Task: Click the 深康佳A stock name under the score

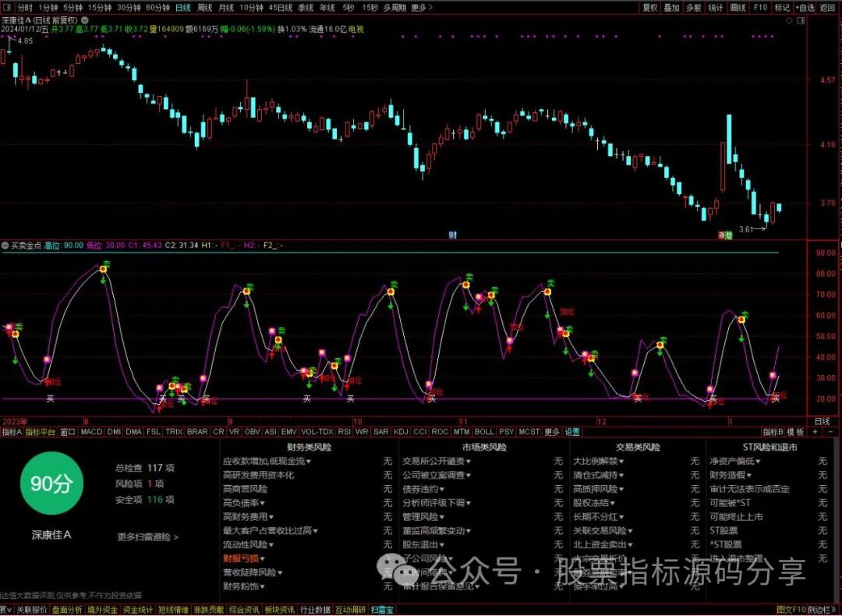Action: [51, 535]
